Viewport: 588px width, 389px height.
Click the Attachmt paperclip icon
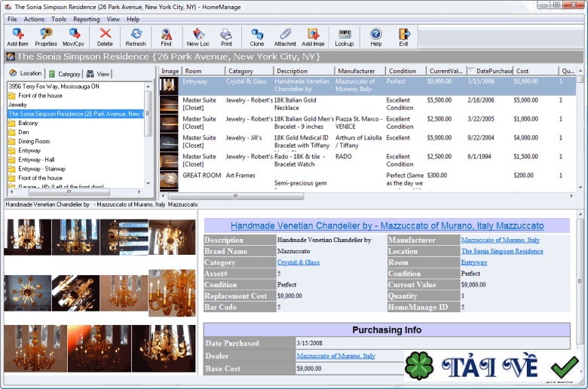(x=285, y=37)
